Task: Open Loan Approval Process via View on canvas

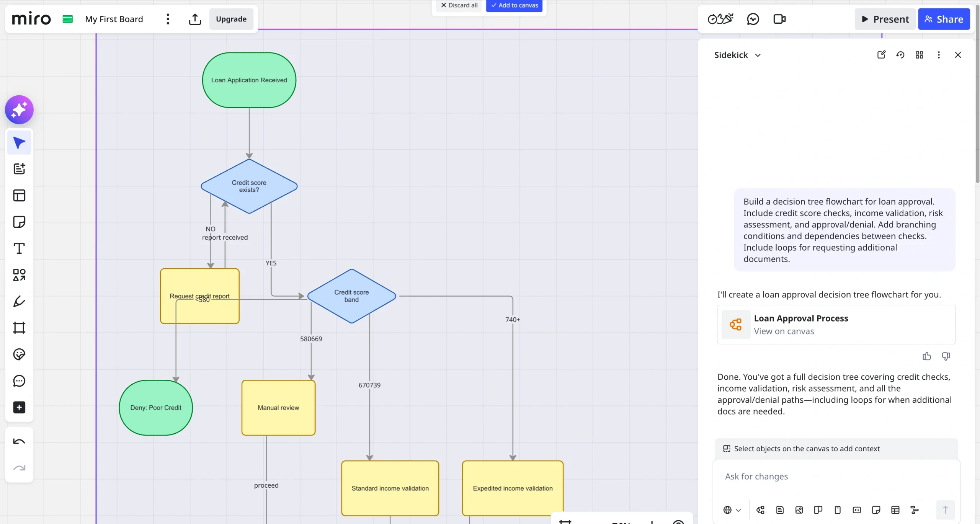Action: point(784,331)
